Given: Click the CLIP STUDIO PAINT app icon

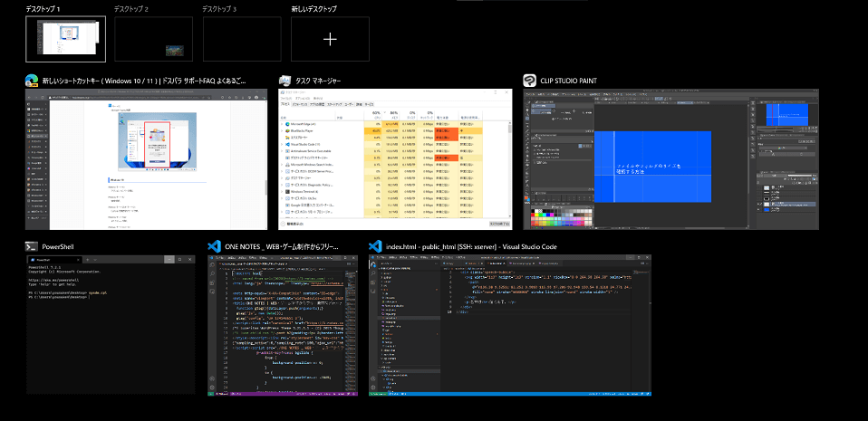Looking at the screenshot, I should (530, 81).
